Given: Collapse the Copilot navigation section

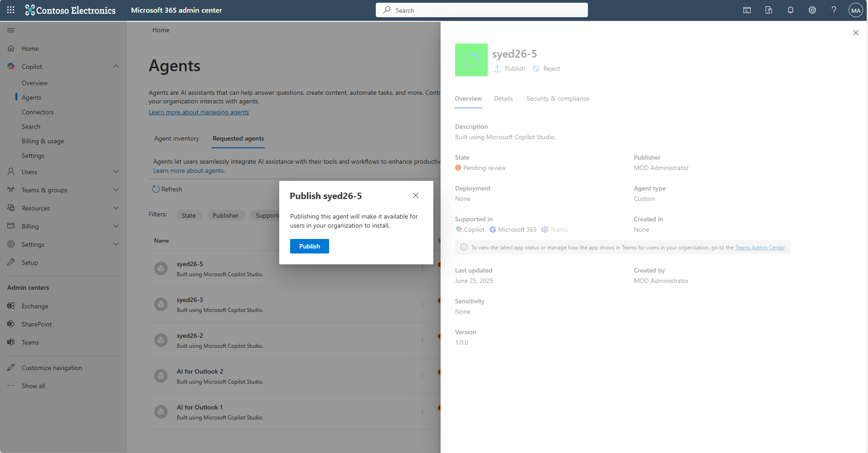Looking at the screenshot, I should point(116,66).
